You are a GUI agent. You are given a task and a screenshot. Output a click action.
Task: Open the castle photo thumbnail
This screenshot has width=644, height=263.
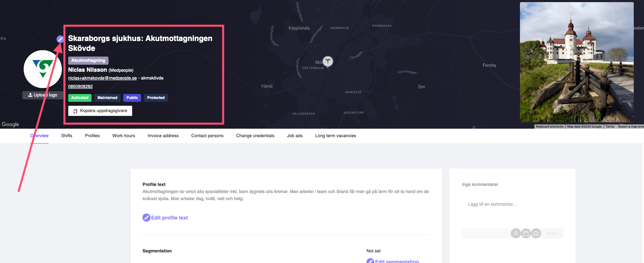coord(577,62)
